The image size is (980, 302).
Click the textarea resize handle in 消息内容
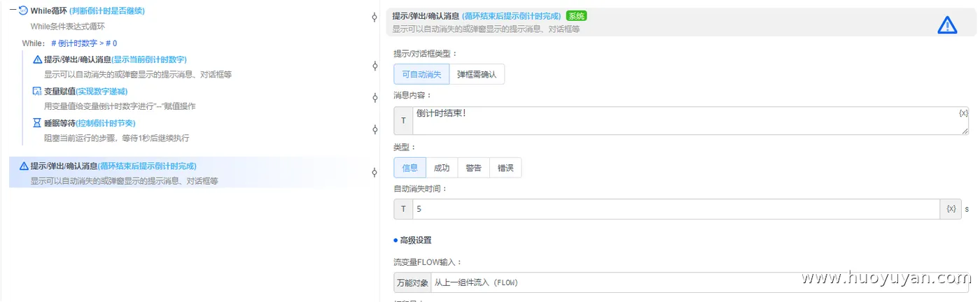click(965, 131)
